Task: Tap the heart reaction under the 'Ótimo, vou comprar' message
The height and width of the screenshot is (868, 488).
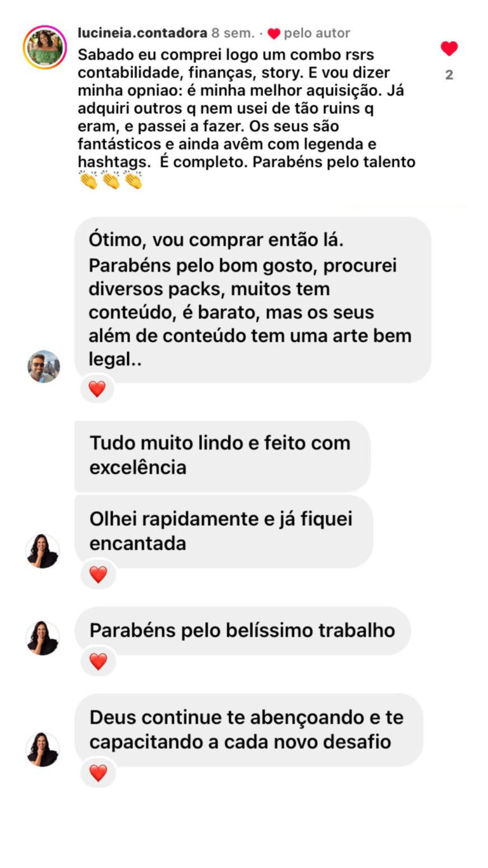Action: (97, 389)
